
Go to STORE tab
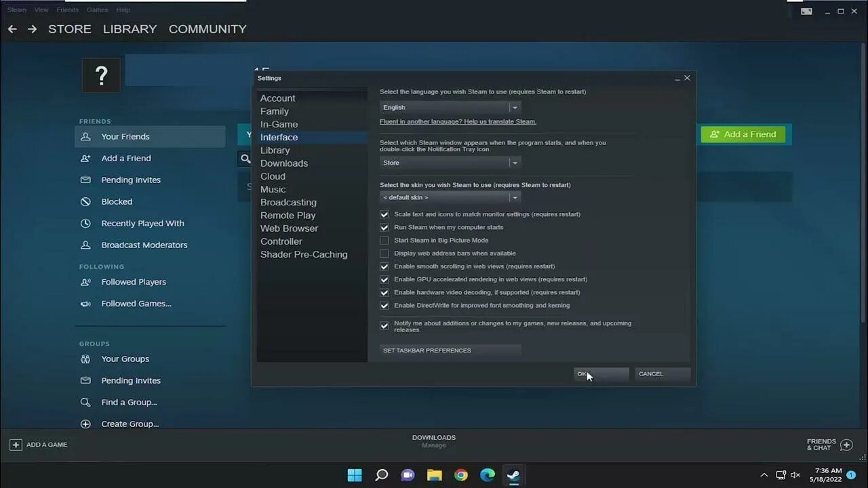pyautogui.click(x=70, y=29)
